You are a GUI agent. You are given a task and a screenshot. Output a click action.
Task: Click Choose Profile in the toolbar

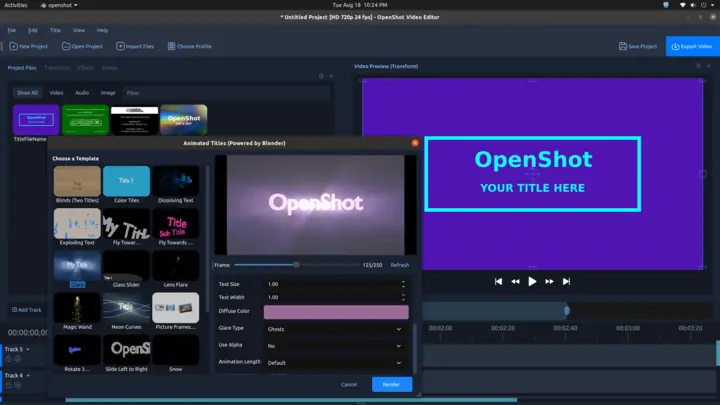(190, 46)
